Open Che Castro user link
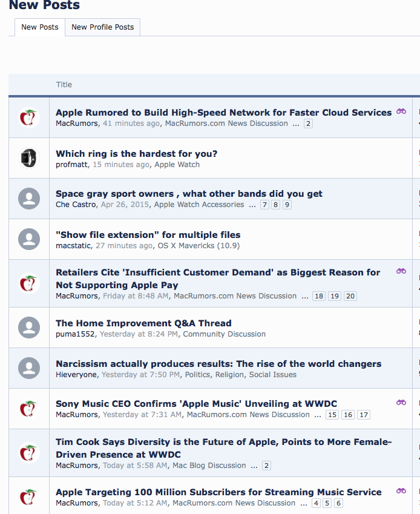Viewport: 420px width, 514px height. (x=76, y=205)
